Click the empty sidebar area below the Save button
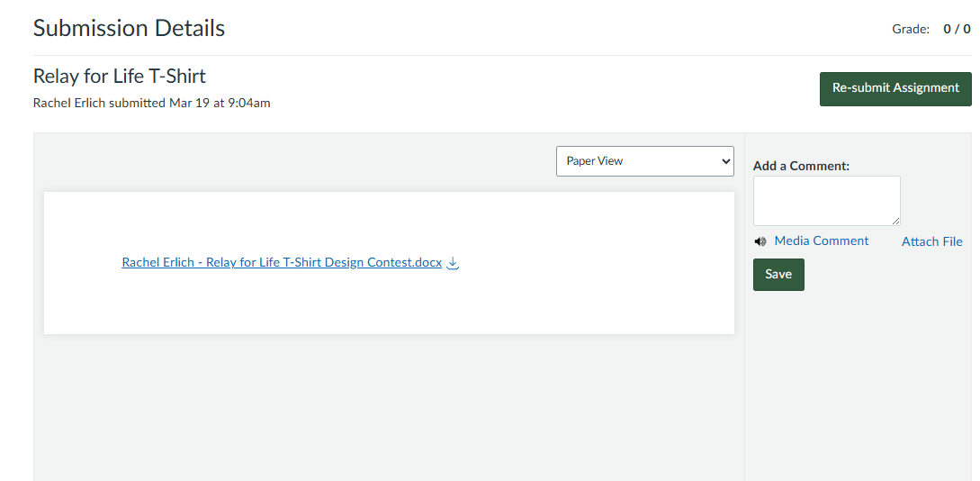980x481 pixels. coord(855,387)
